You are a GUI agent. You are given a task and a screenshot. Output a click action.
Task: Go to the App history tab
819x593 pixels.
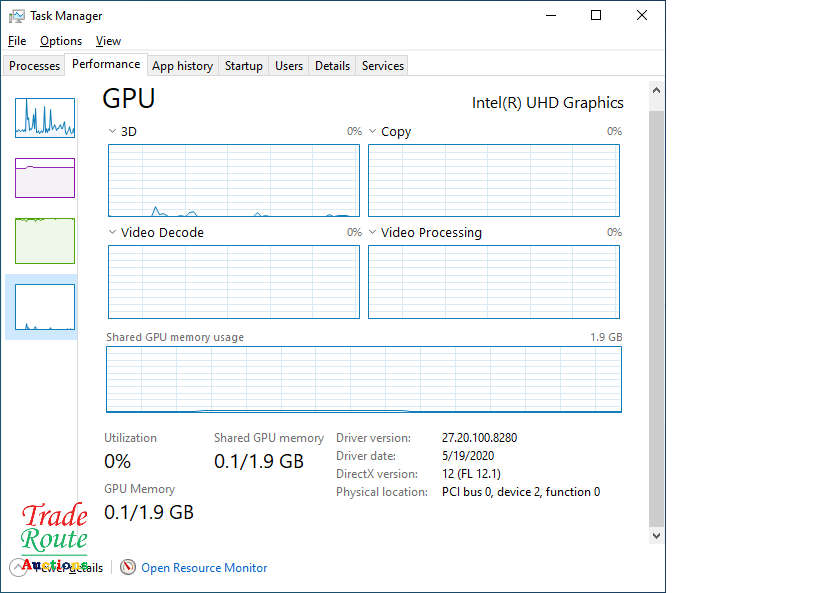coord(182,66)
